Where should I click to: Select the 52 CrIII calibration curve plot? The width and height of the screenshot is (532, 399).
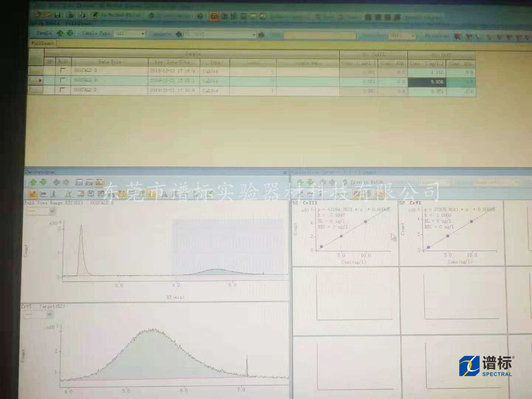tap(345, 233)
